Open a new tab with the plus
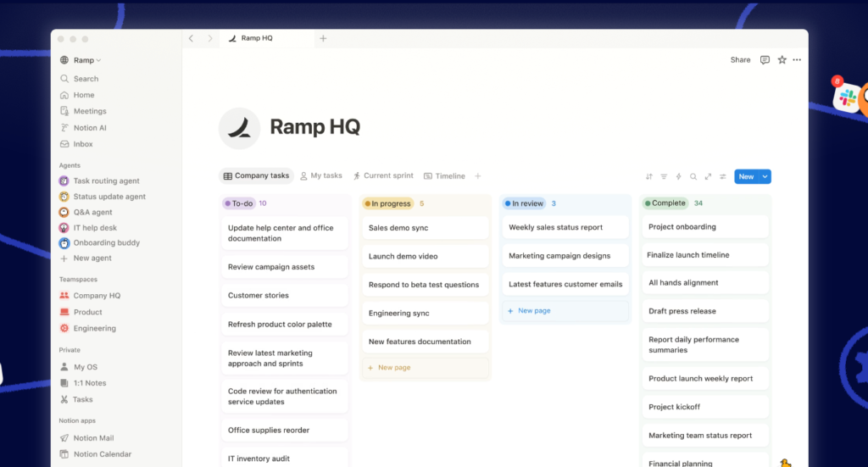Image resolution: width=868 pixels, height=467 pixels. click(x=323, y=38)
